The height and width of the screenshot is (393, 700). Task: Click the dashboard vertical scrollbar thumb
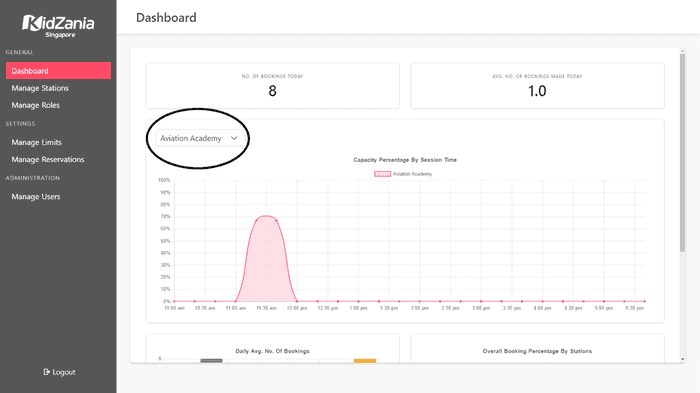tap(682, 153)
